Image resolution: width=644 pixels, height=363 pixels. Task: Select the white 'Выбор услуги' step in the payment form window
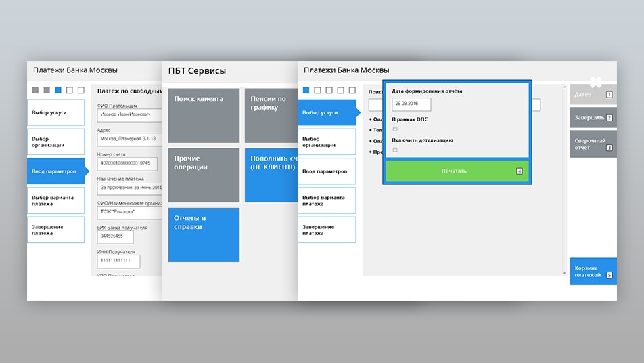tap(56, 112)
